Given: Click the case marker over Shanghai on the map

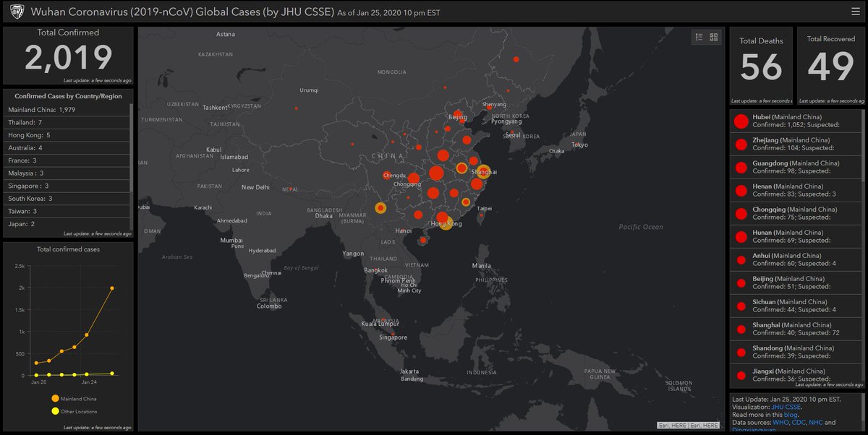Looking at the screenshot, I should tap(483, 173).
